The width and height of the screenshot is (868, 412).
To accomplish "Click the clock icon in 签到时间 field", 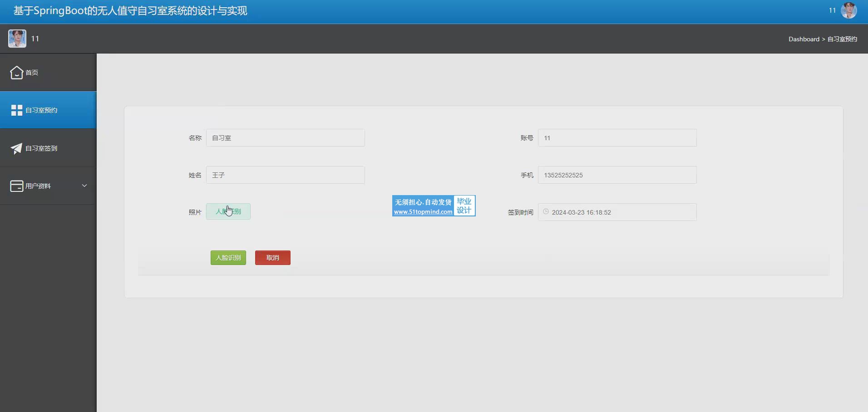I will tap(546, 212).
